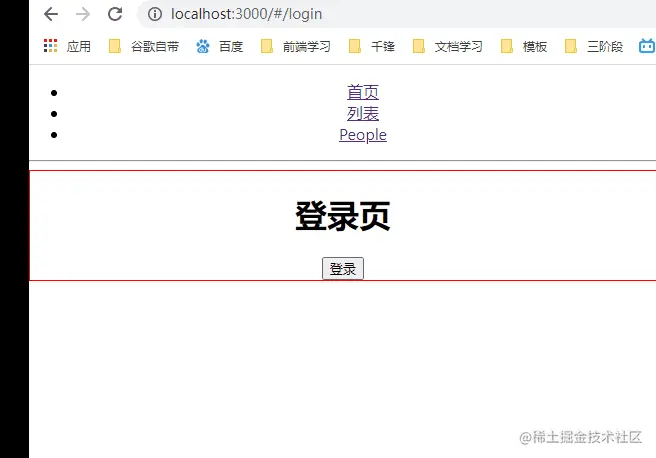Open the 三阶段 bookmark folder

pos(594,46)
